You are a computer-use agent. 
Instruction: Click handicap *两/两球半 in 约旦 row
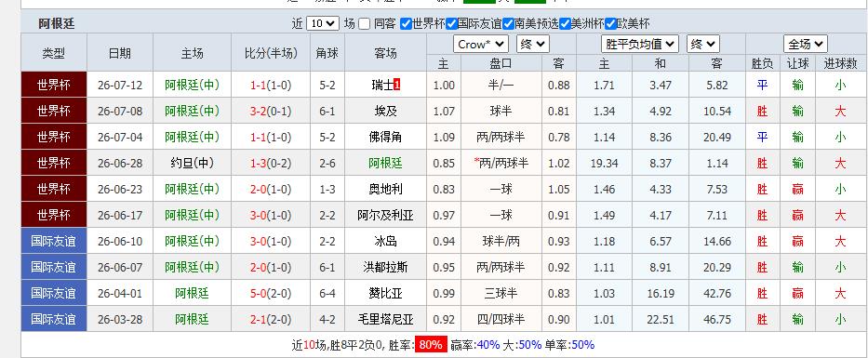pos(501,164)
